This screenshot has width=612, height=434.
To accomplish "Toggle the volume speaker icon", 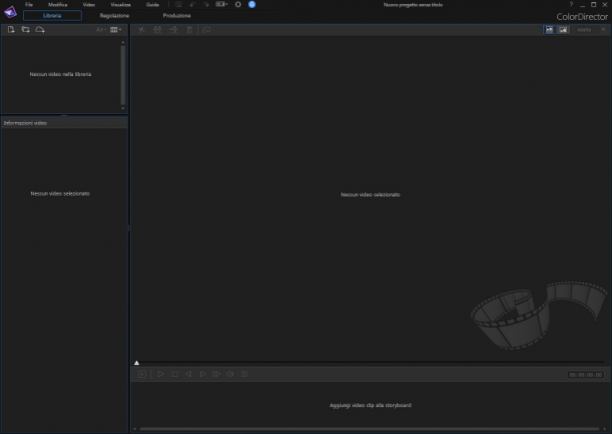I will [230, 374].
